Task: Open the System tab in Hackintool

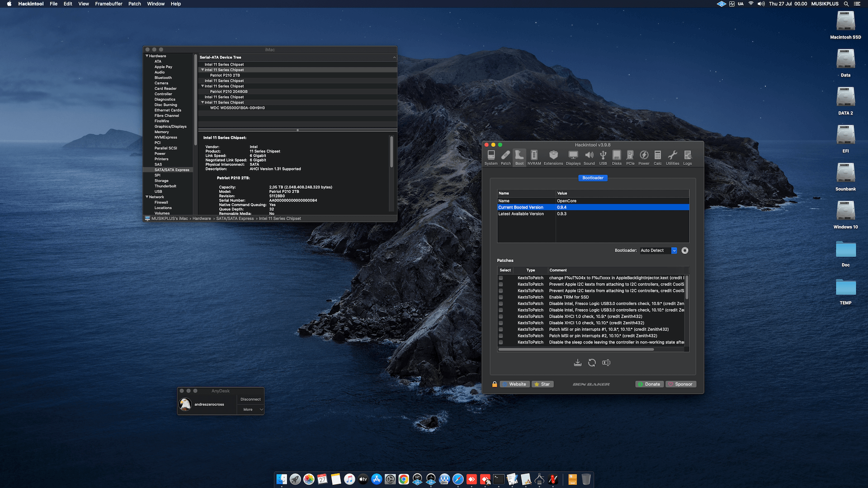Action: pyautogui.click(x=491, y=158)
